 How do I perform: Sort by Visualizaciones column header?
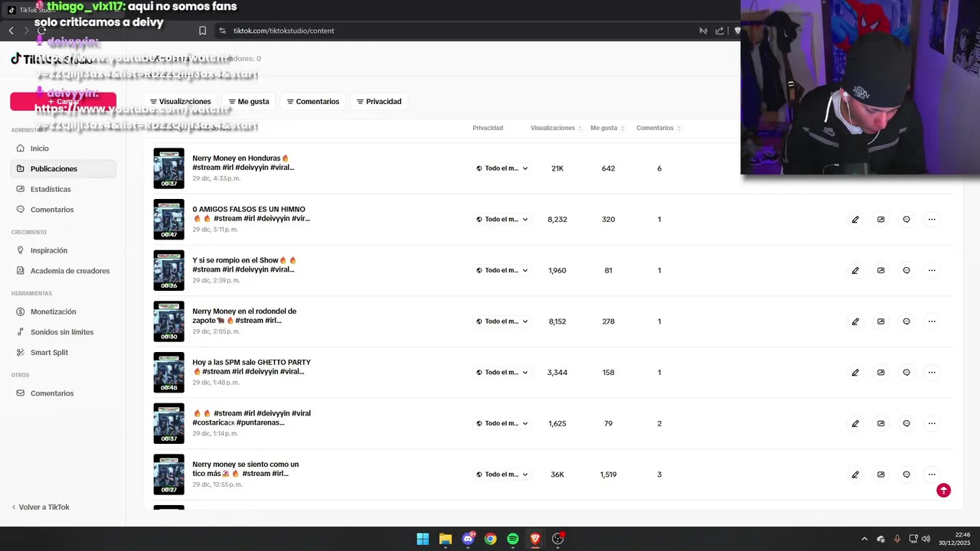point(557,128)
